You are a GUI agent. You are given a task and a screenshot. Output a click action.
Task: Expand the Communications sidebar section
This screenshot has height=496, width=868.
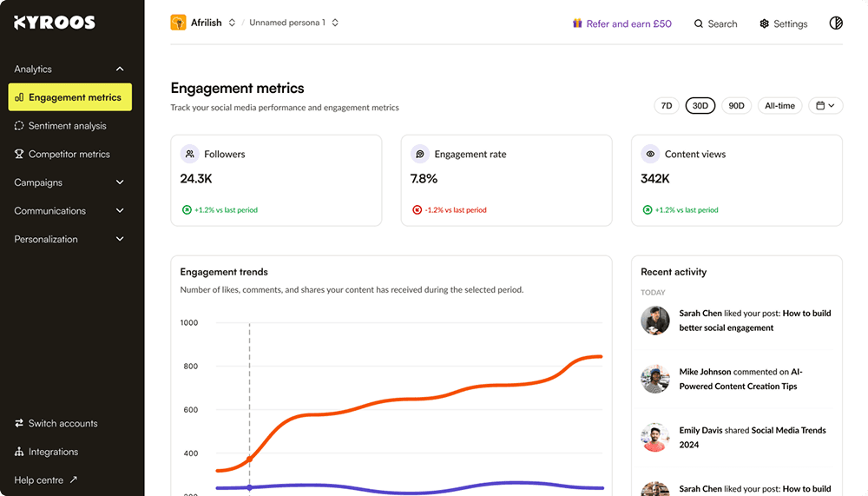(120, 211)
